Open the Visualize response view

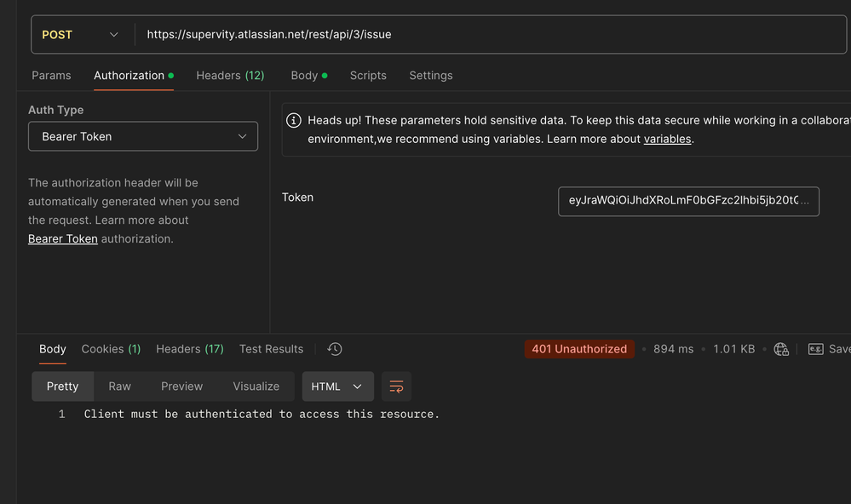(256, 386)
